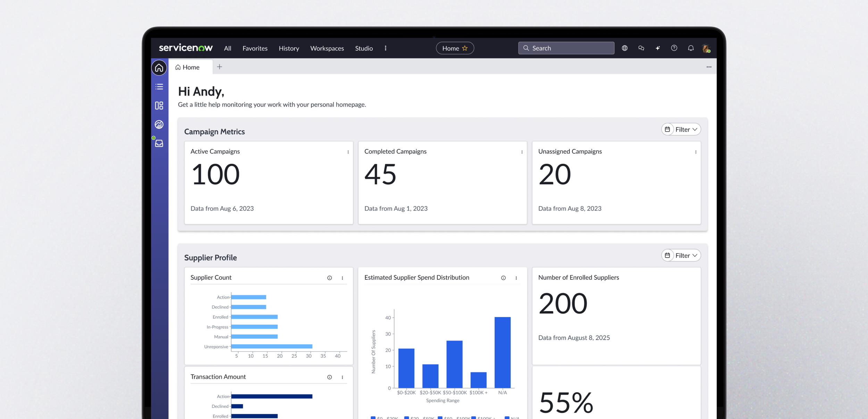This screenshot has height=419, width=868.
Task: Click the Unassigned Campaigns value 20
Action: click(x=554, y=174)
